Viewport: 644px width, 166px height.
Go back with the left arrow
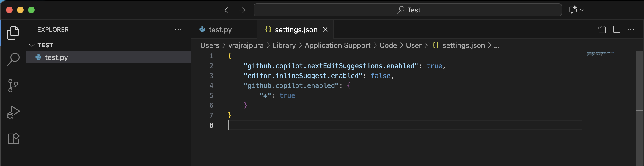(x=228, y=10)
